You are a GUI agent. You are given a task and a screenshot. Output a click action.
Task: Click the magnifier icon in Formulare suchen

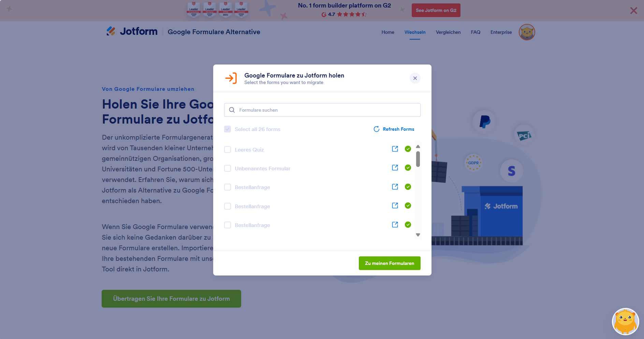point(232,110)
